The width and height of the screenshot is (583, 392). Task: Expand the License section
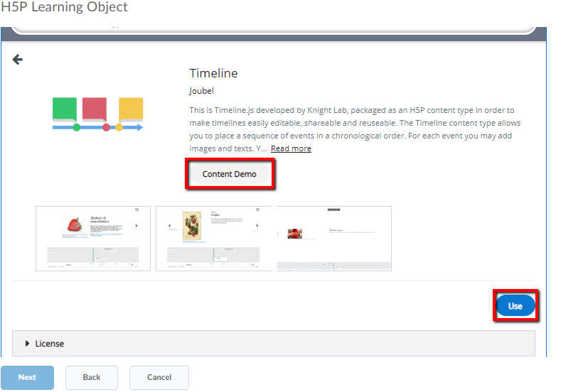274,344
